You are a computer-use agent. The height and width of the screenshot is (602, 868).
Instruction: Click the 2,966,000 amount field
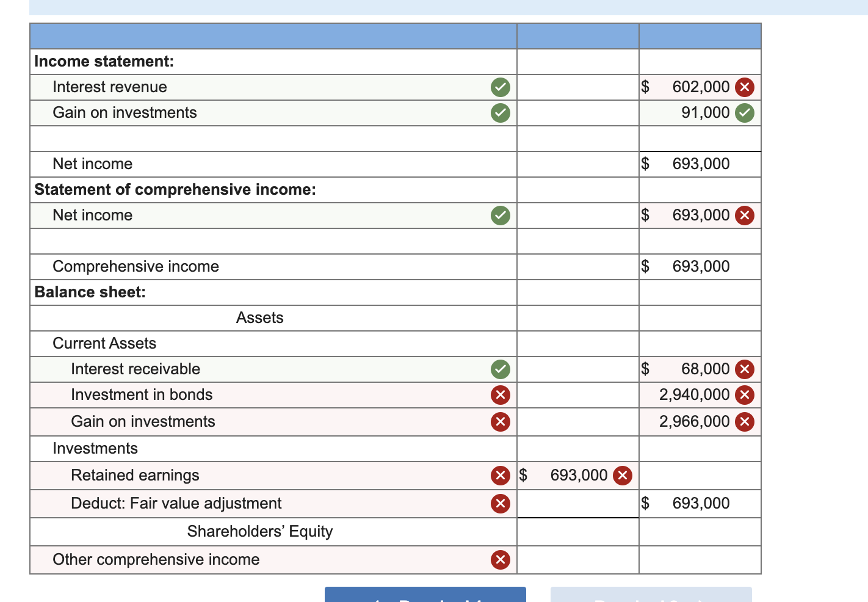[x=700, y=422]
